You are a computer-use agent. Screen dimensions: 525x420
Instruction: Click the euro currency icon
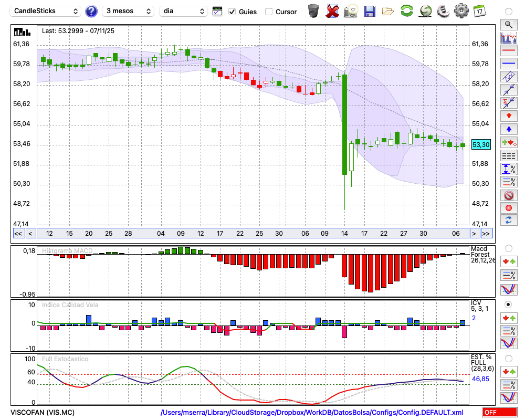443,11
